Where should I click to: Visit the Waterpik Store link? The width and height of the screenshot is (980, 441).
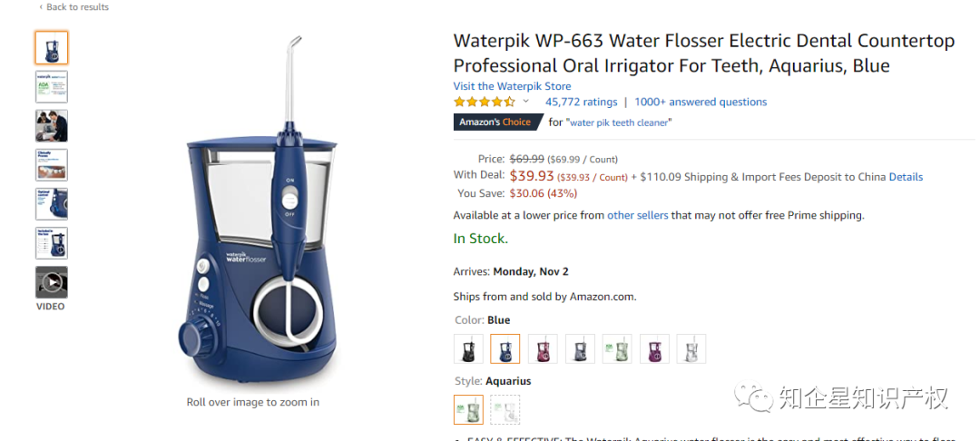(x=512, y=86)
